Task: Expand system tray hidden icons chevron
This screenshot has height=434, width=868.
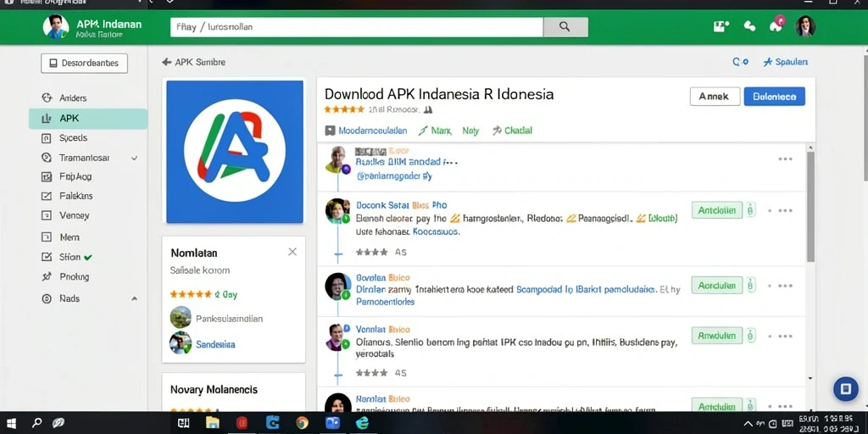Action: [749, 424]
